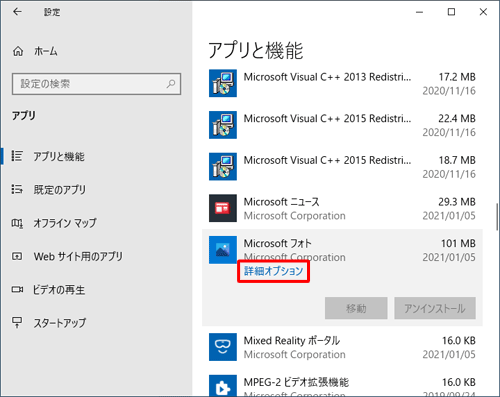The image size is (500, 397).
Task: Click the MPEG-2 ビデオ拡張機能 puzzle icon
Action: (x=223, y=386)
